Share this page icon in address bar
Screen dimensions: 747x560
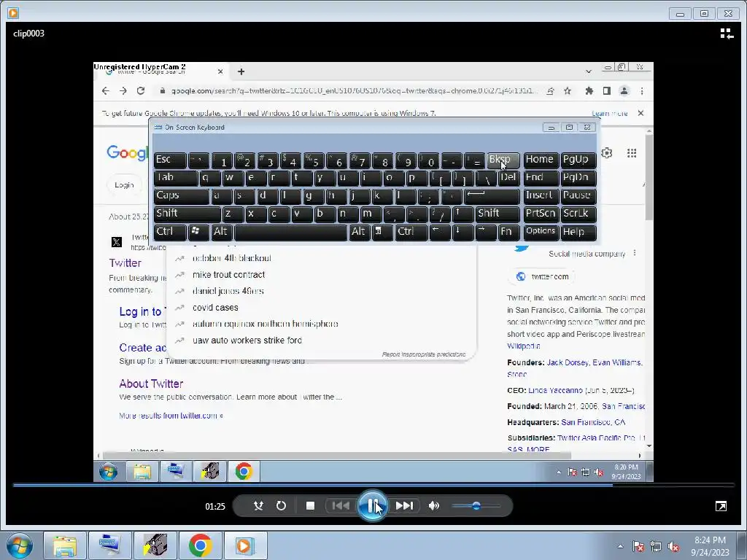[x=550, y=91]
